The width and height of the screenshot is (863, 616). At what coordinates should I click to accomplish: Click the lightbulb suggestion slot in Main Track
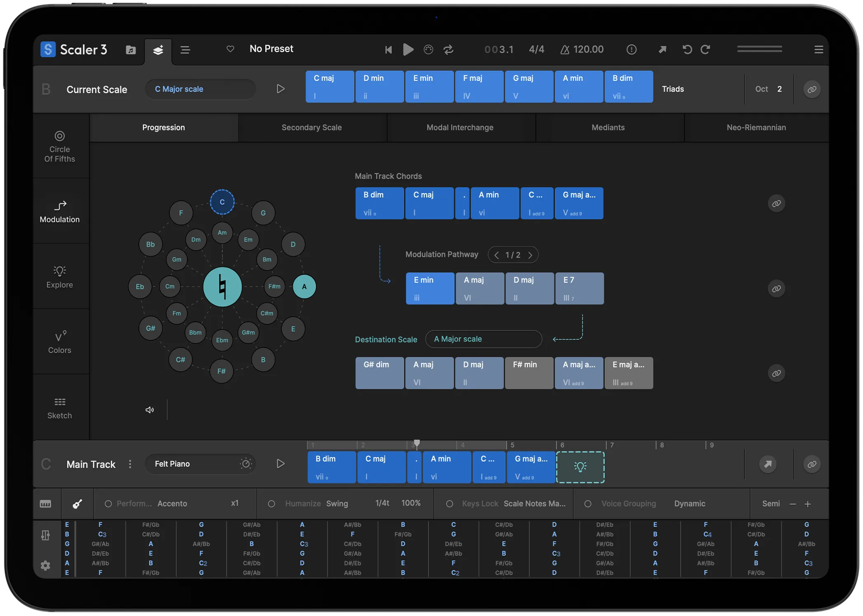tap(580, 467)
